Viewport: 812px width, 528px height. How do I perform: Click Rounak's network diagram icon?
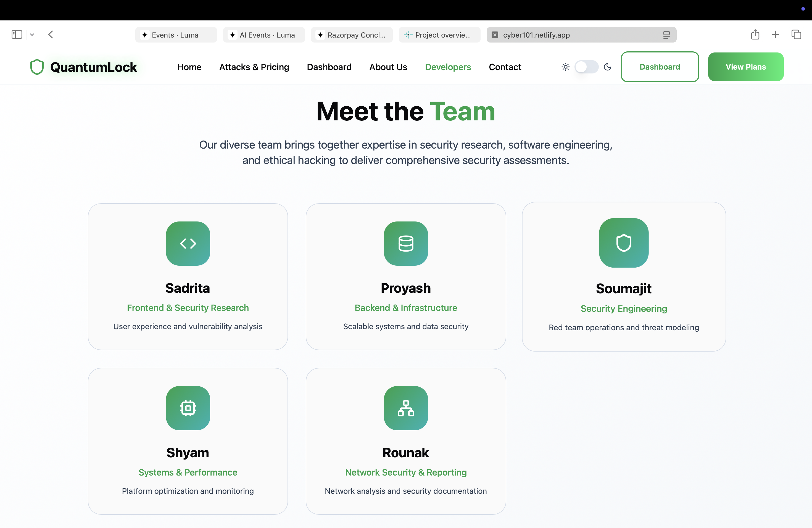[406, 408]
